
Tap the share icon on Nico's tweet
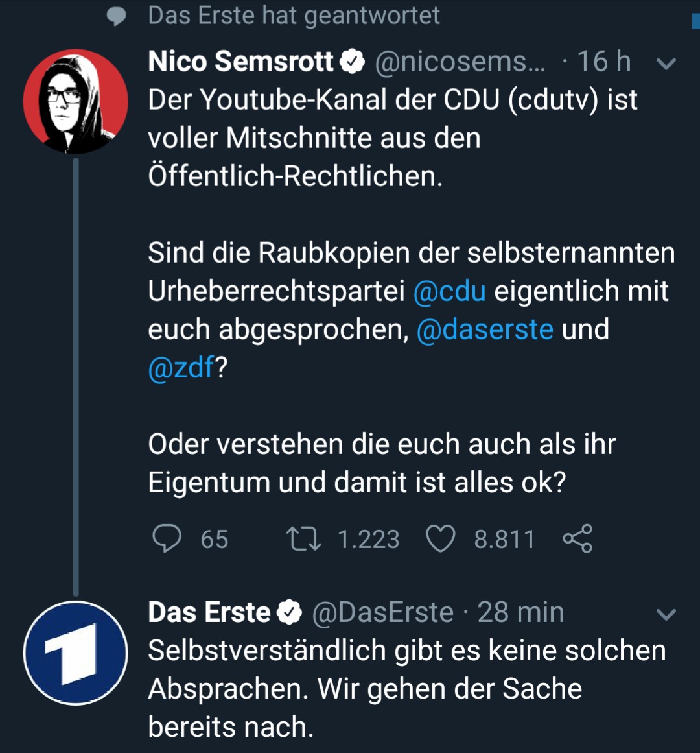577,538
